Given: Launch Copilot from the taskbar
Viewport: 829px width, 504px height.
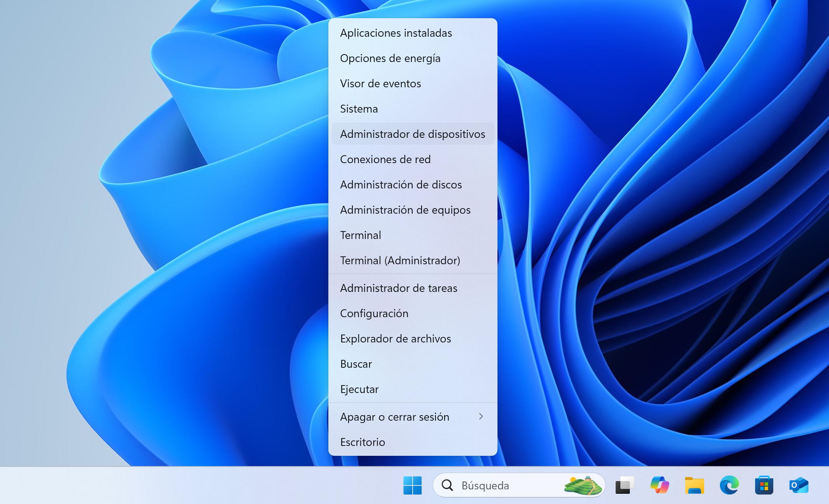Looking at the screenshot, I should [x=659, y=485].
